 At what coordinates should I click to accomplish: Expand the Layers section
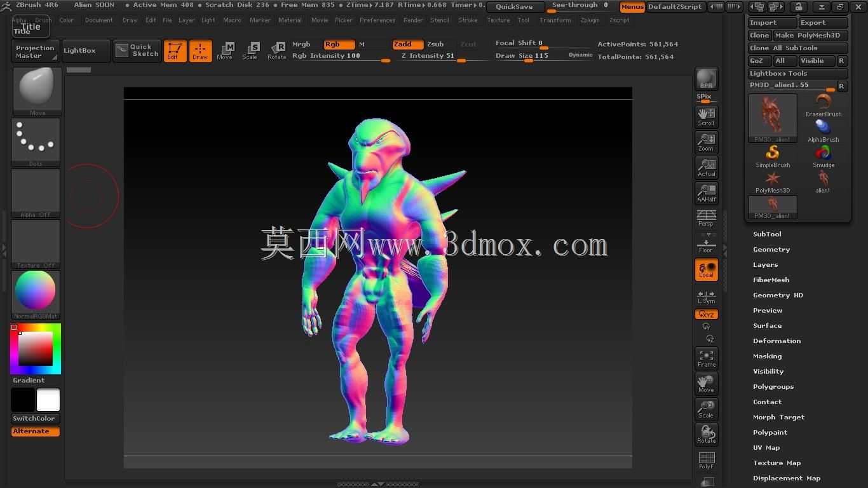coord(765,265)
